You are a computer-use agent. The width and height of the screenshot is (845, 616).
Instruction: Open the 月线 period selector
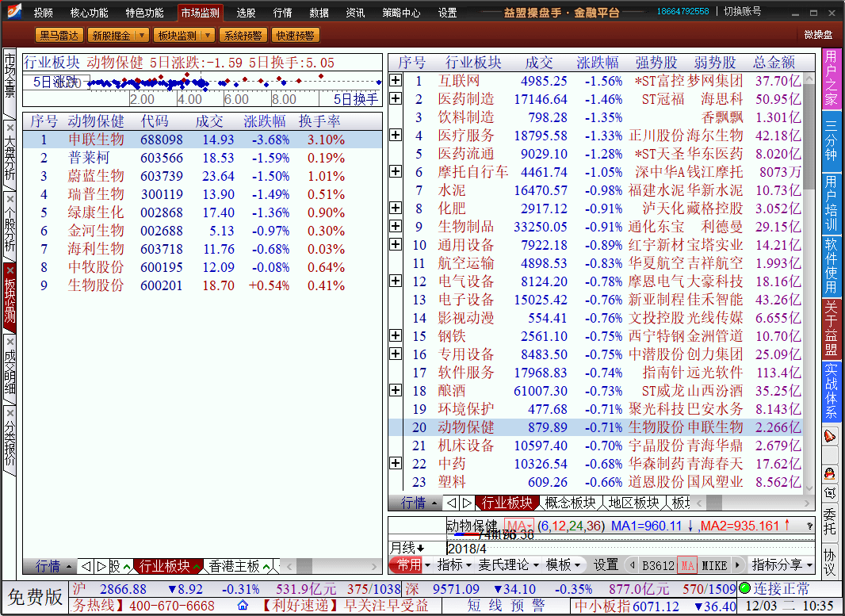point(407,548)
